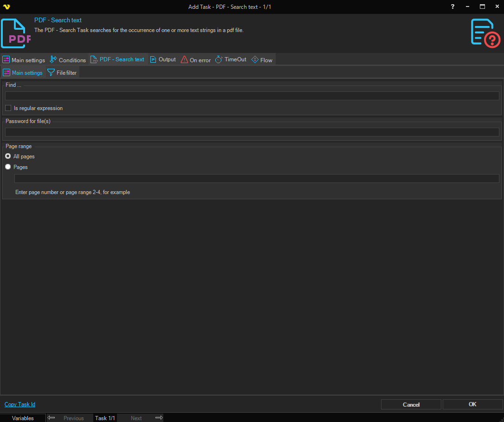Switch to the Flow tab
This screenshot has width=504, height=422.
click(262, 60)
